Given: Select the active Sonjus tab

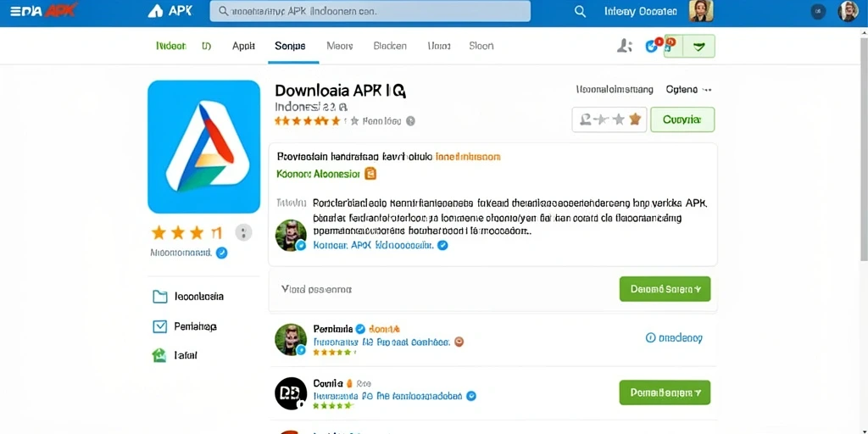Looking at the screenshot, I should click(x=290, y=46).
